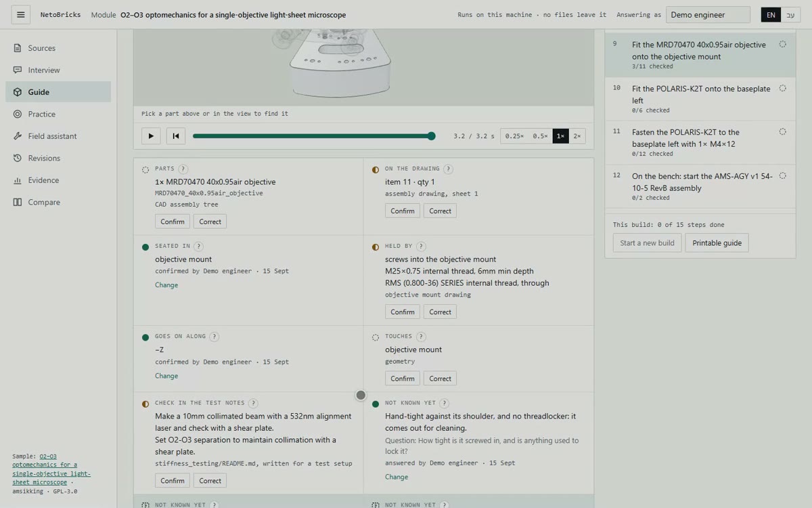The image size is (812, 508).
Task: Confirm the TOUCHES objective mount entry
Action: tap(402, 379)
